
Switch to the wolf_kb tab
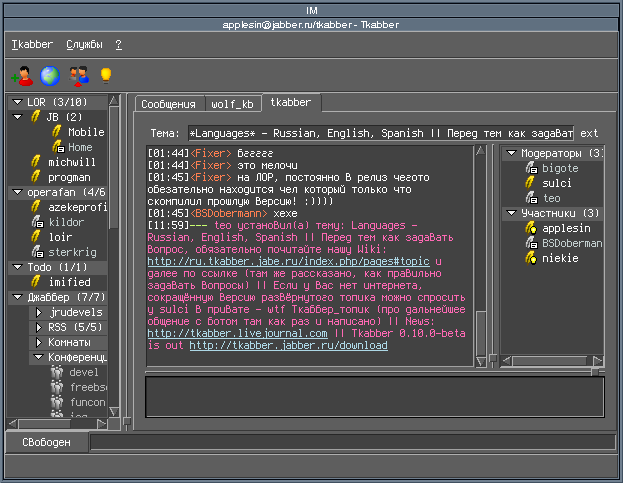[233, 104]
